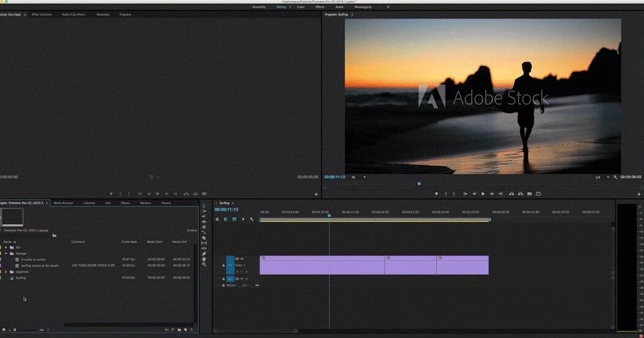Viewport: 644px width, 338px height.
Task: Open timeline display settings wrench
Action: (252, 219)
